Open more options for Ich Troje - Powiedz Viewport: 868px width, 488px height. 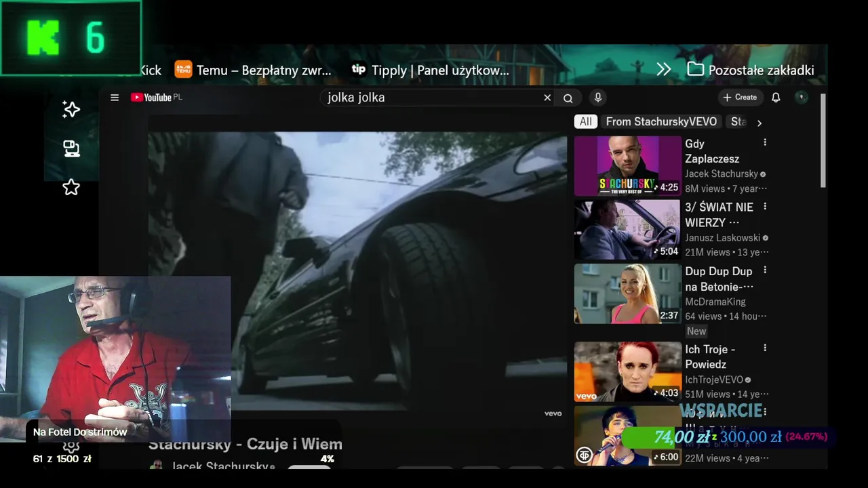765,348
